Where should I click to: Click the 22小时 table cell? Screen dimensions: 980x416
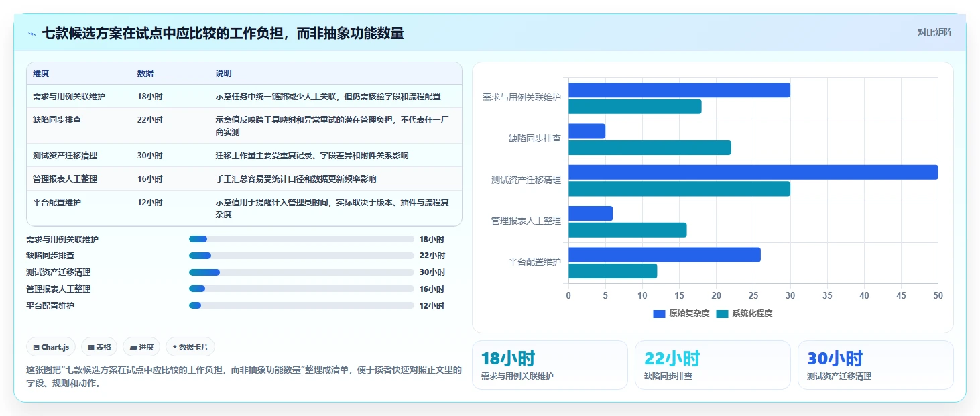pos(149,119)
